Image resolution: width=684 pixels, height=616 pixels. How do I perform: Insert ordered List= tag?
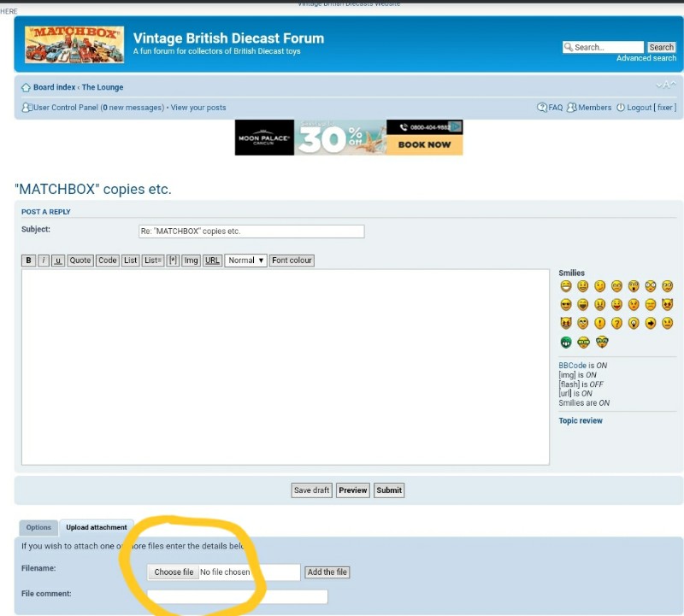click(153, 261)
